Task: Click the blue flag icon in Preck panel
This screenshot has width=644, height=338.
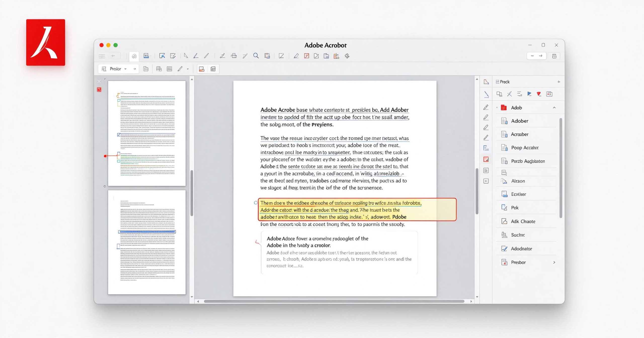Action: click(529, 94)
